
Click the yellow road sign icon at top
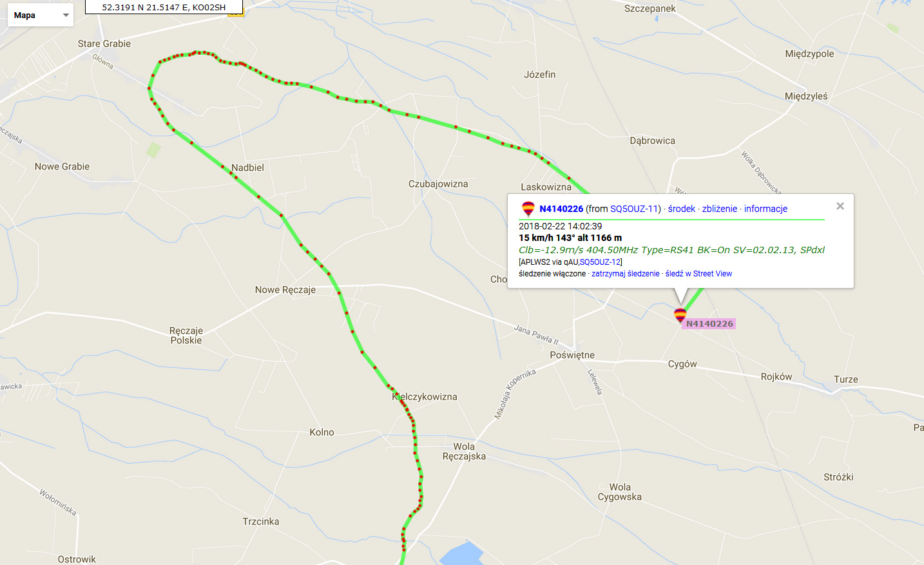click(236, 13)
